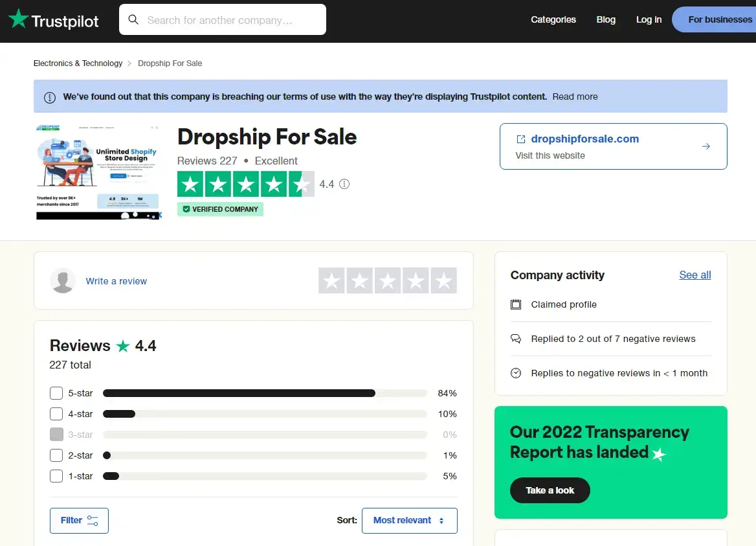
Task: Click the '227 total' text
Action: point(71,365)
